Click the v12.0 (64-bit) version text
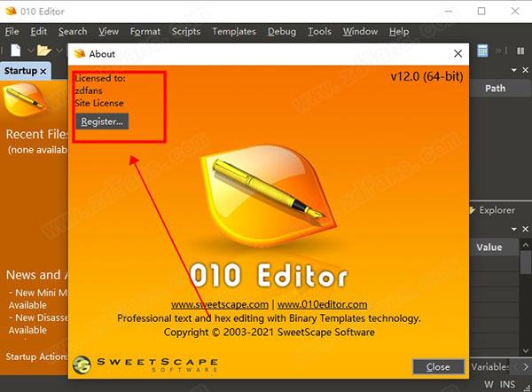Image resolution: width=532 pixels, height=392 pixels. click(426, 76)
